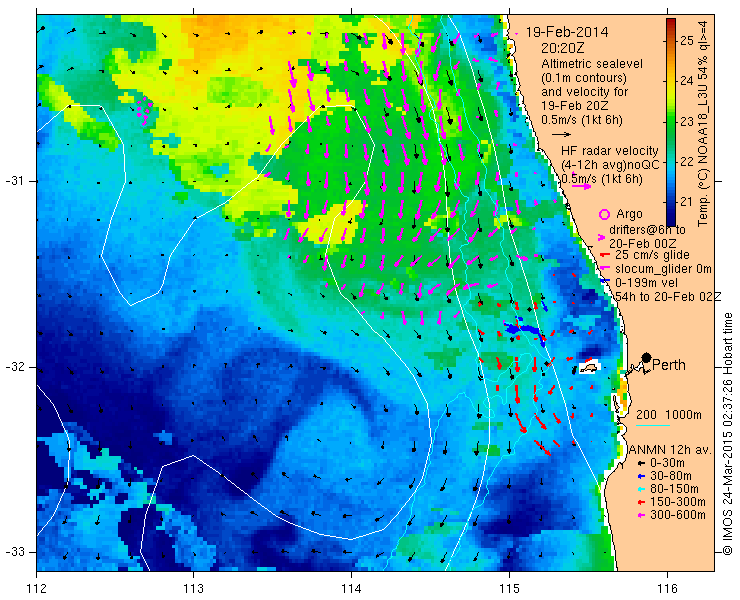
Task: Click the colorbar tick label 22
Action: [x=687, y=162]
